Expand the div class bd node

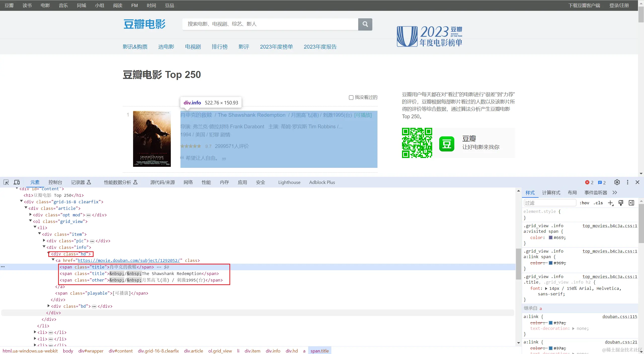point(49,306)
